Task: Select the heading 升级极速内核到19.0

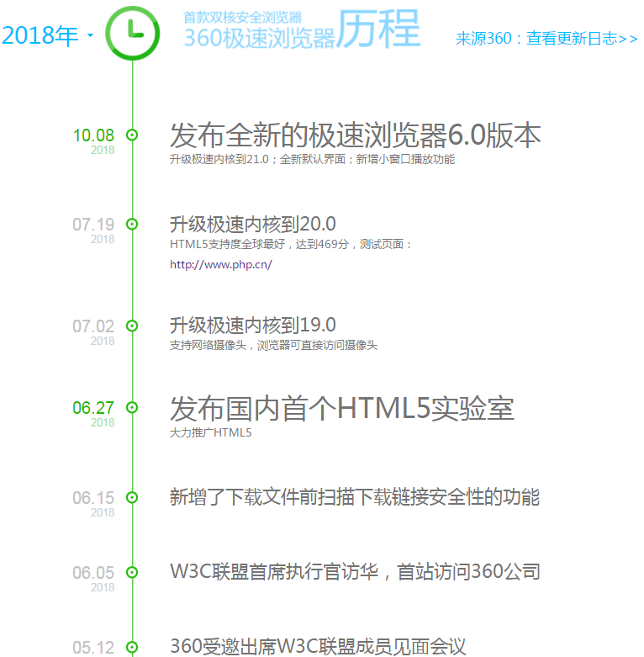Action: pos(252,326)
